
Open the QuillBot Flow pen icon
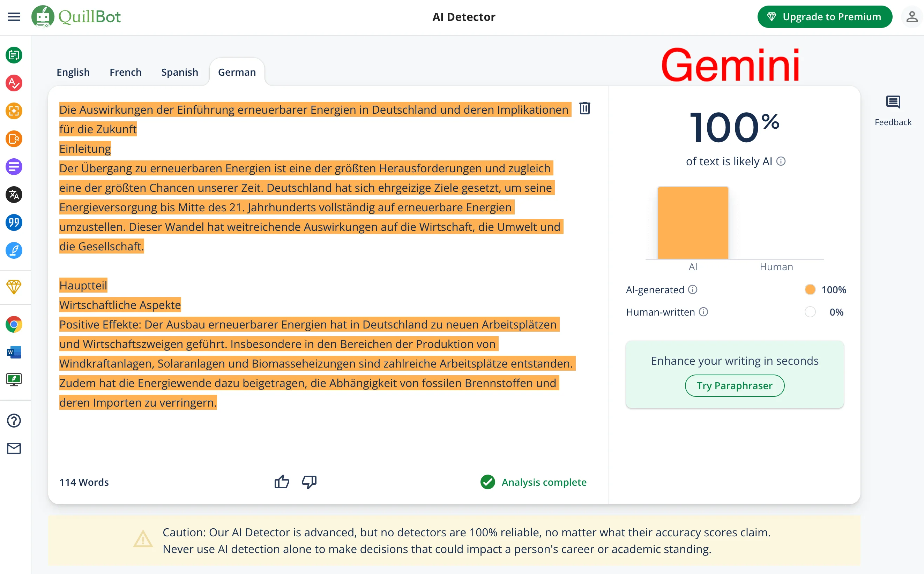click(14, 250)
